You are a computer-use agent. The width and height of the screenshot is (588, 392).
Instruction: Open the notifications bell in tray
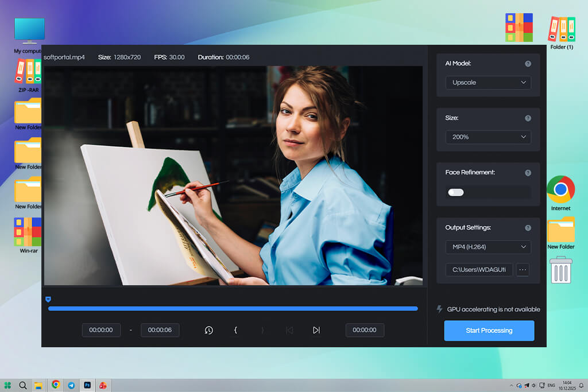tap(581, 385)
